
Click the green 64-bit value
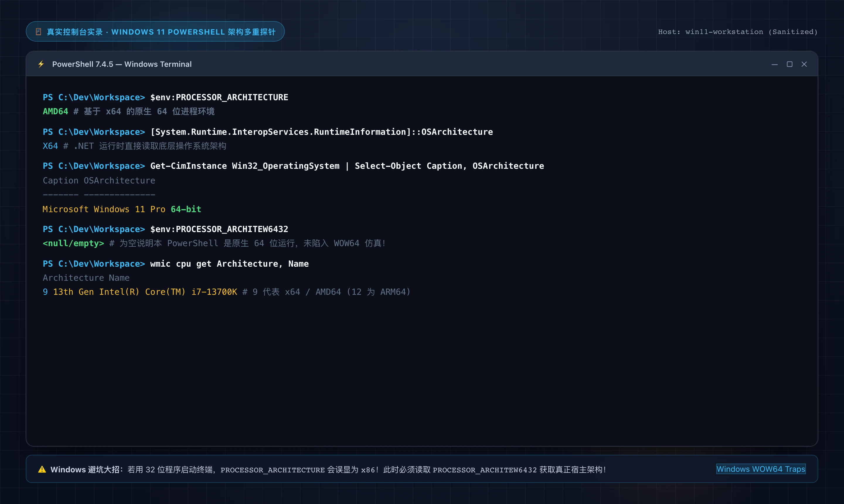186,209
